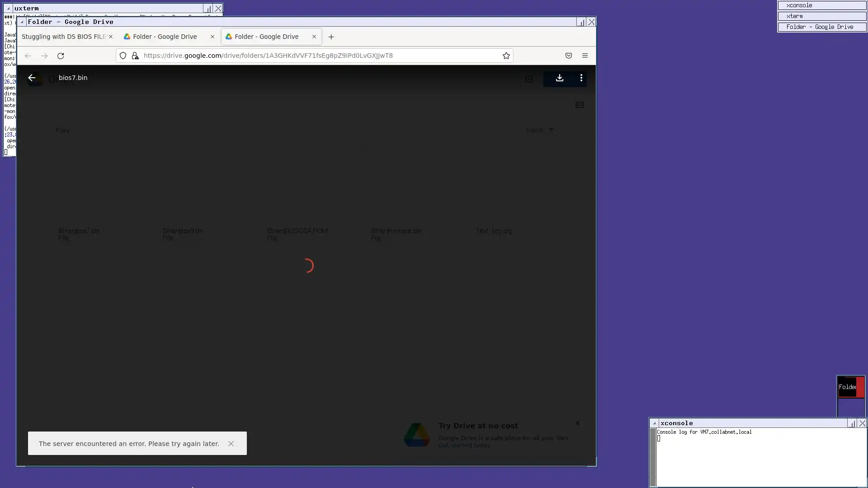Switch to the second Folder - Google Drive tab
This screenshot has height=488, width=868.
pyautogui.click(x=165, y=37)
